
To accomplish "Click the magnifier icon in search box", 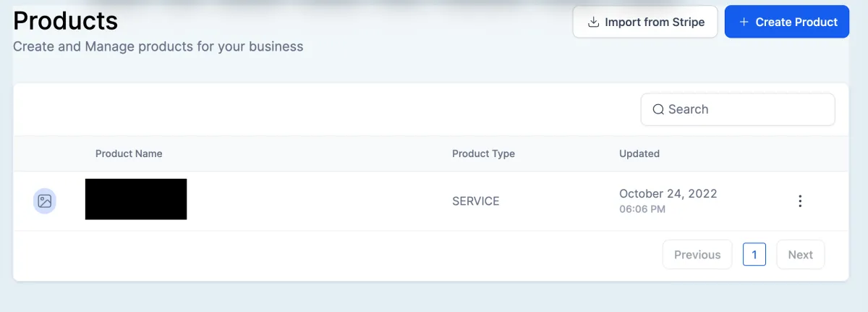I will point(658,109).
